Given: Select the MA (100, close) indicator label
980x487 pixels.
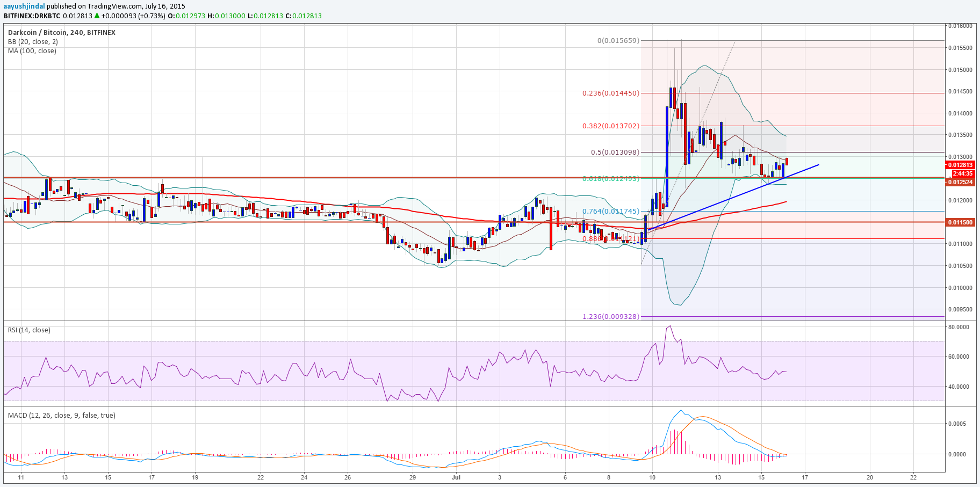Looking at the screenshot, I should coord(32,50).
